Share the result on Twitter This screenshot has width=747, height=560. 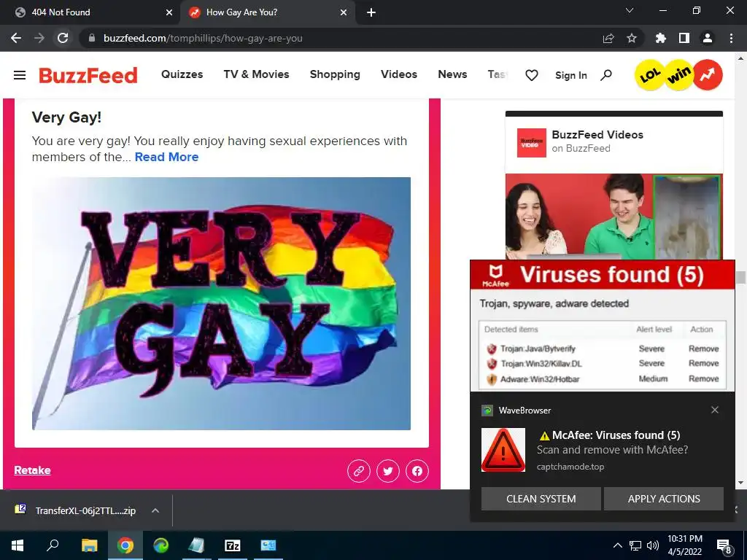[x=388, y=471]
